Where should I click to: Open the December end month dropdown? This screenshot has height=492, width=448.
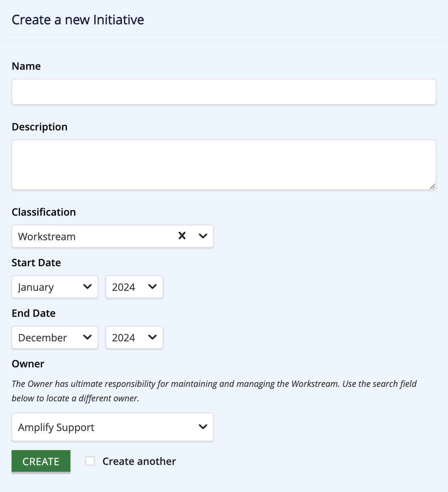tap(55, 337)
